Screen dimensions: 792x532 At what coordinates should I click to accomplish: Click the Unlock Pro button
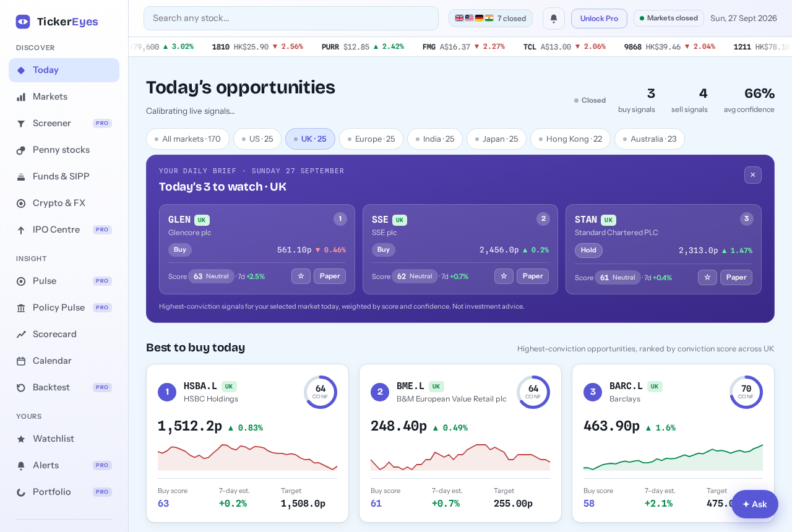tap(599, 19)
